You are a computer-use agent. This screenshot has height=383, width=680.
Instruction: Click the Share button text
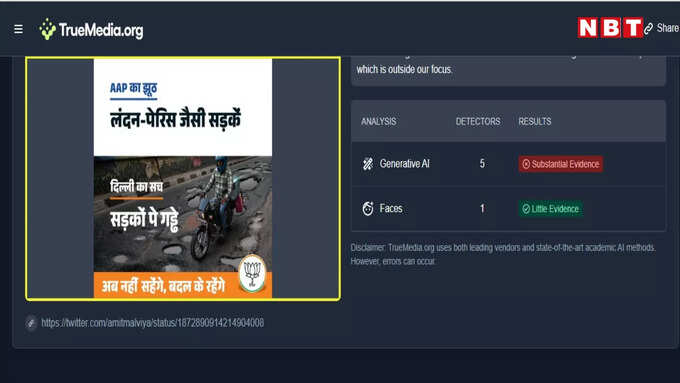tap(668, 28)
